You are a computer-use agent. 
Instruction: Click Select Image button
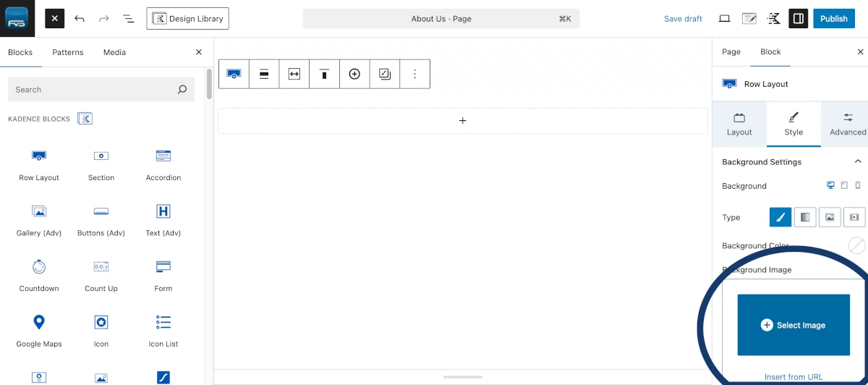pos(793,325)
